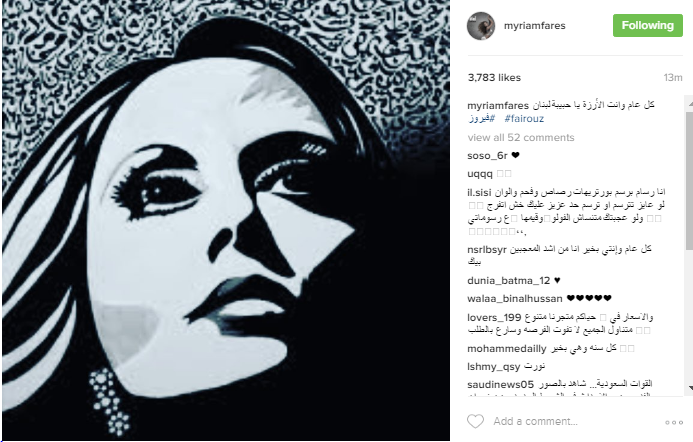Toggle the green Following button
Screen dimensions: 693x442
tap(647, 26)
